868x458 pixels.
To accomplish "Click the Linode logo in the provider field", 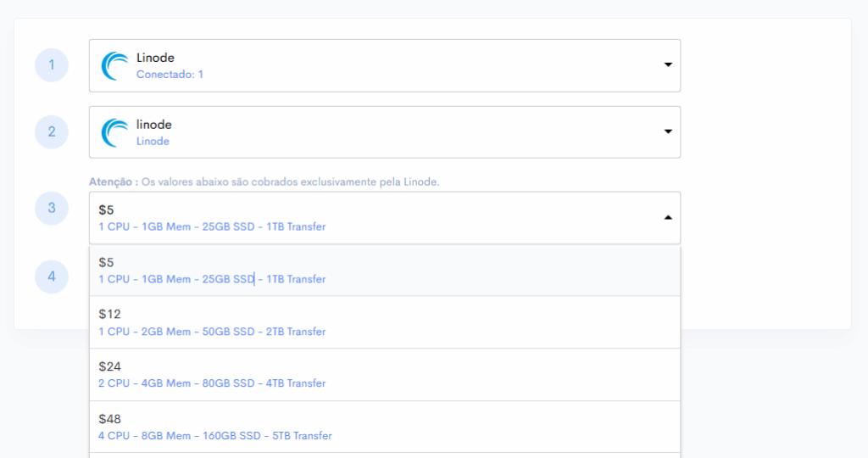I will point(114,66).
